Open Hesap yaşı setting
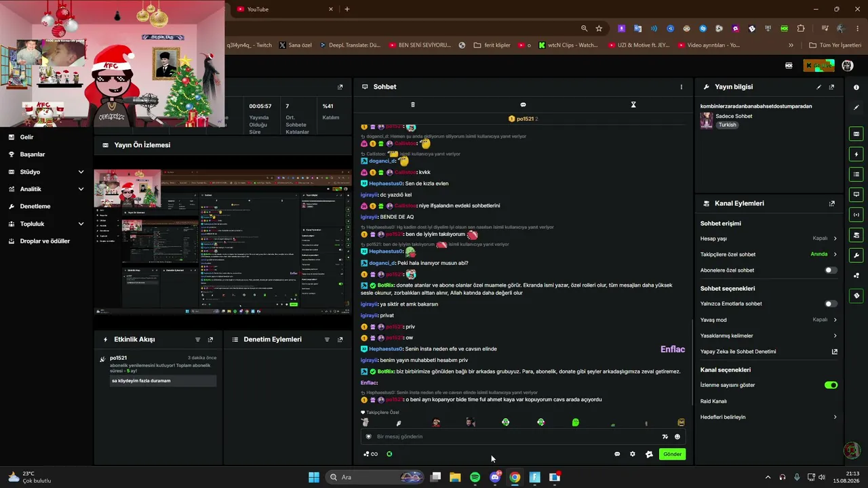Image resolution: width=868 pixels, height=488 pixels. point(768,239)
